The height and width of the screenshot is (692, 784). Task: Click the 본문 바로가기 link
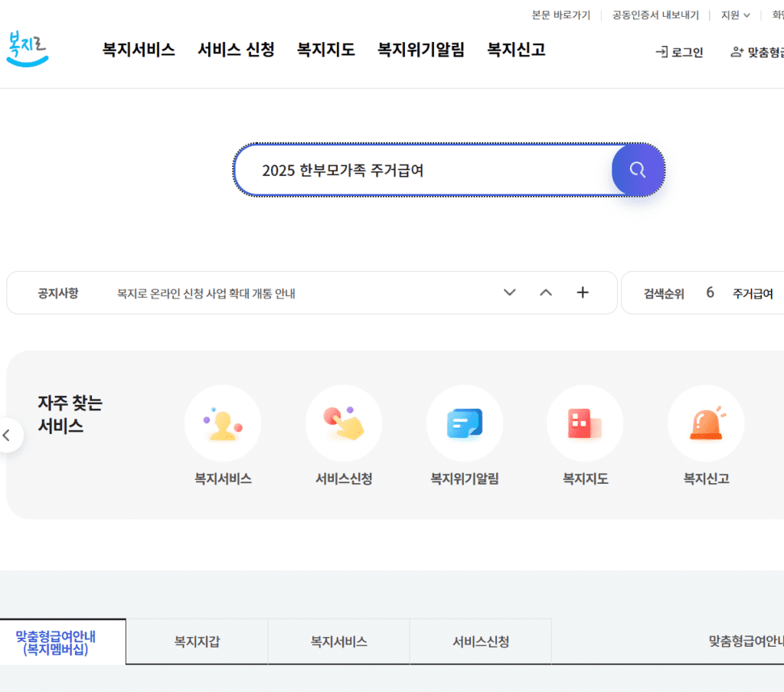562,15
